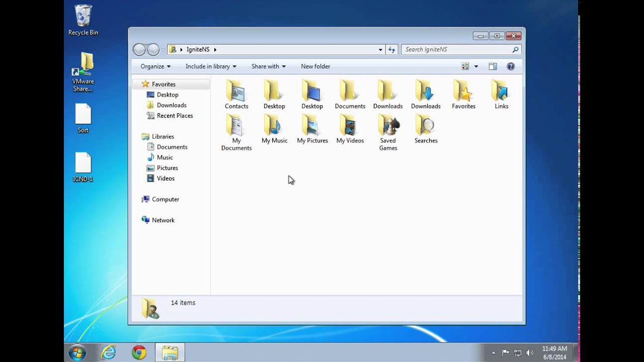Click the network status tray icon
Screen dimensions: 644x362
point(518,353)
